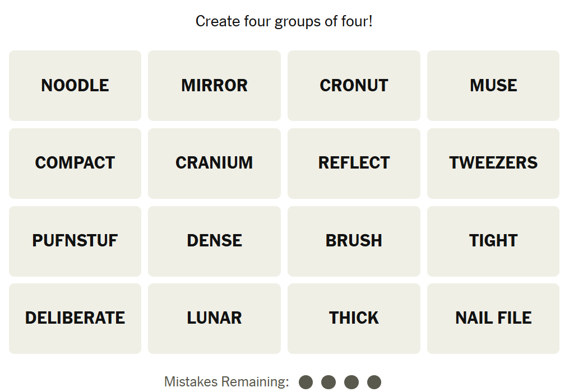Select the NOODLE tile
This screenshot has height=392, width=569.
point(75,86)
